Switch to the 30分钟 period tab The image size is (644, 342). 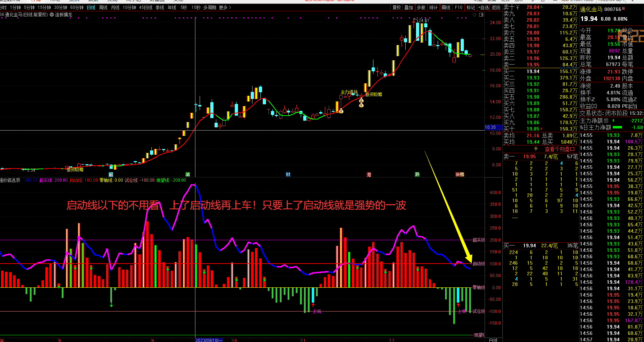coord(61,7)
